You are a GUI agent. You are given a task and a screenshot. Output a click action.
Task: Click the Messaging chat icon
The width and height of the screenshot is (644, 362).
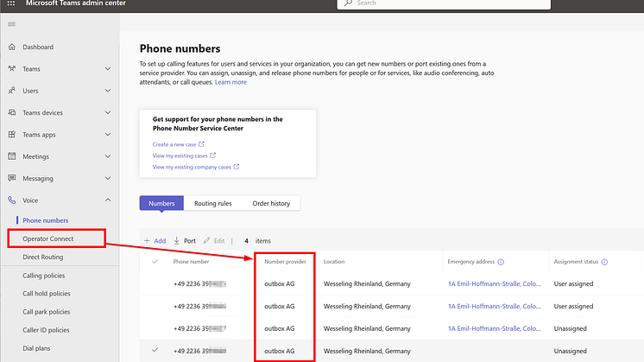pos(12,178)
